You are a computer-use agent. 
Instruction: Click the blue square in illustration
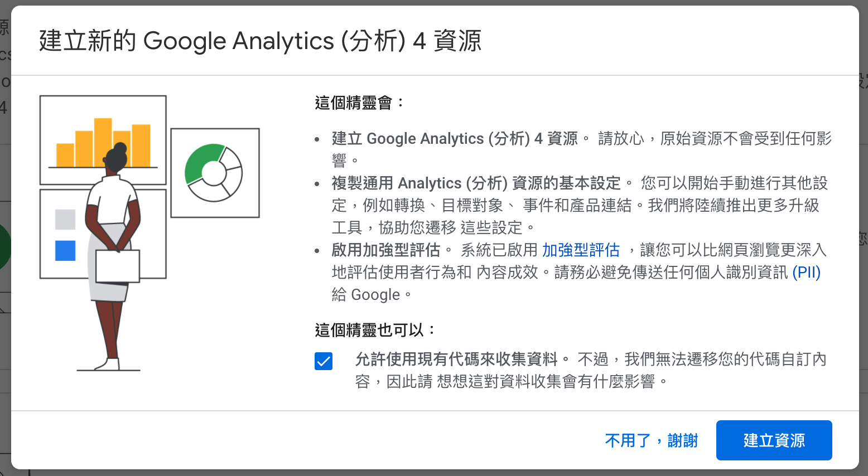[x=65, y=251]
